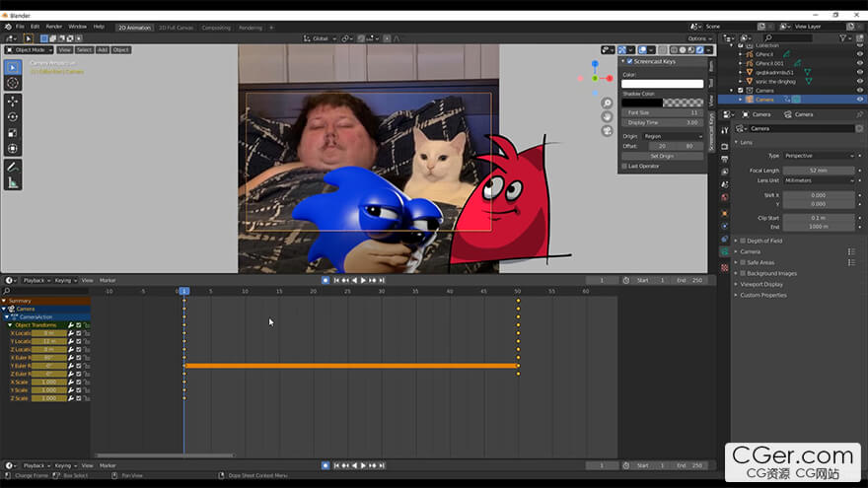
Task: Play animation in upper timeline controls
Action: click(363, 281)
